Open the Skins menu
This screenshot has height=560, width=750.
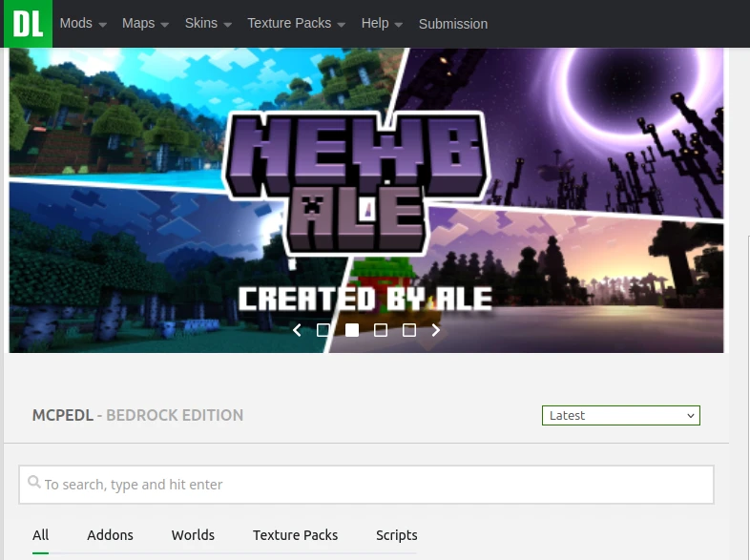click(x=201, y=23)
